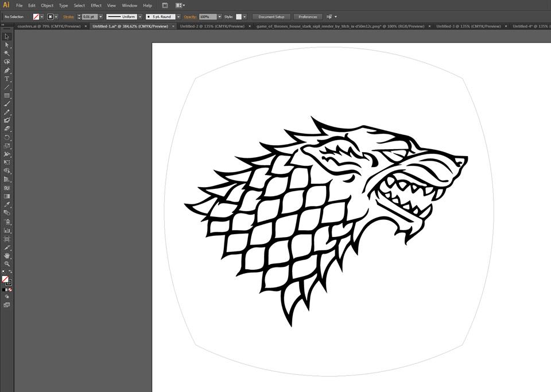551x392 pixels.
Task: Select the Direct Selection tool
Action: pos(7,45)
